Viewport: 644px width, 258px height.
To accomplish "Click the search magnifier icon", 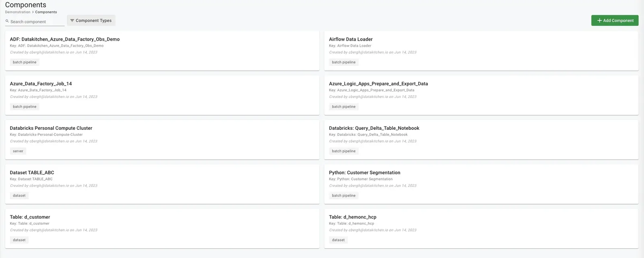I will [7, 21].
